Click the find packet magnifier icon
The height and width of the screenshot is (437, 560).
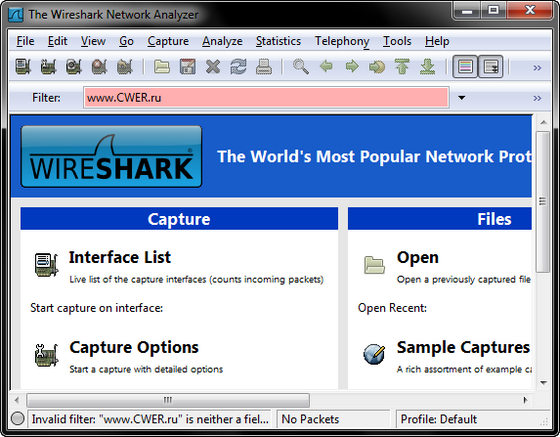pos(301,67)
